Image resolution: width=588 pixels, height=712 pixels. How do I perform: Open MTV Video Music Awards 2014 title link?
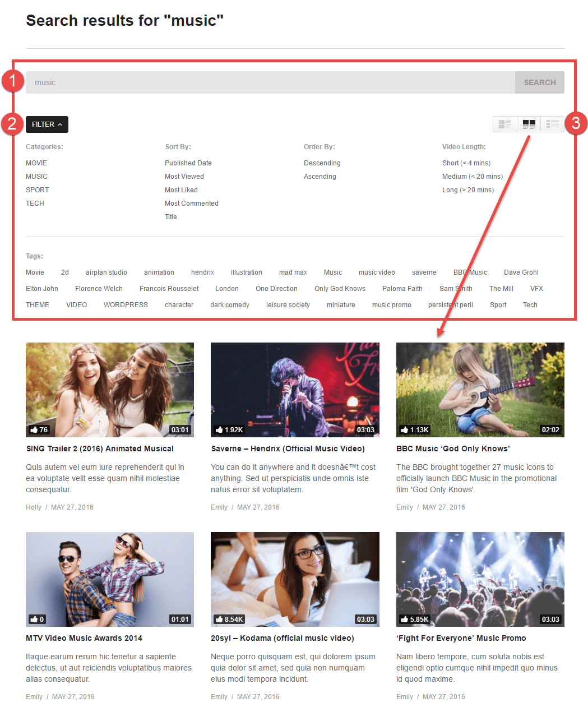(x=84, y=638)
